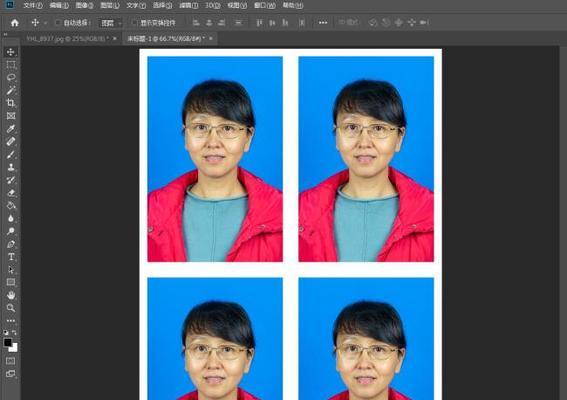Align vertical centers
Viewport: 567px width, 400px height.
pos(272,23)
